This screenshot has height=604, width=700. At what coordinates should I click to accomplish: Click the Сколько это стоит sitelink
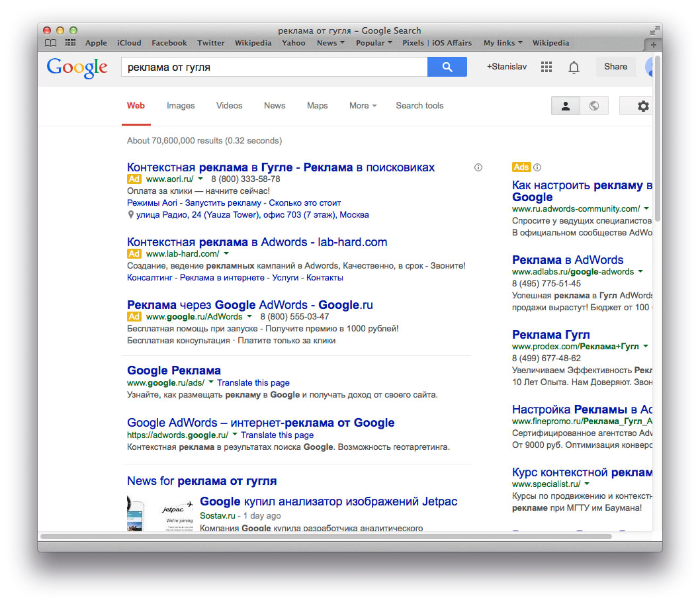(305, 203)
